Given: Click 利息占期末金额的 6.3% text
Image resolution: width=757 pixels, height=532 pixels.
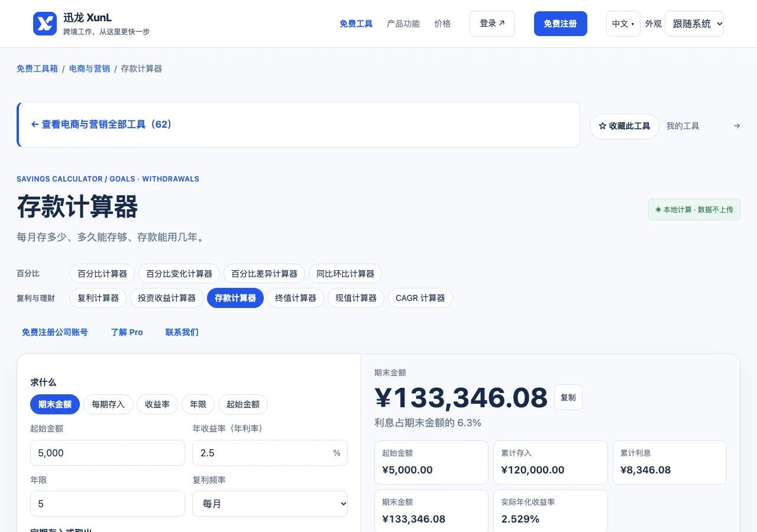Looking at the screenshot, I should 428,423.
